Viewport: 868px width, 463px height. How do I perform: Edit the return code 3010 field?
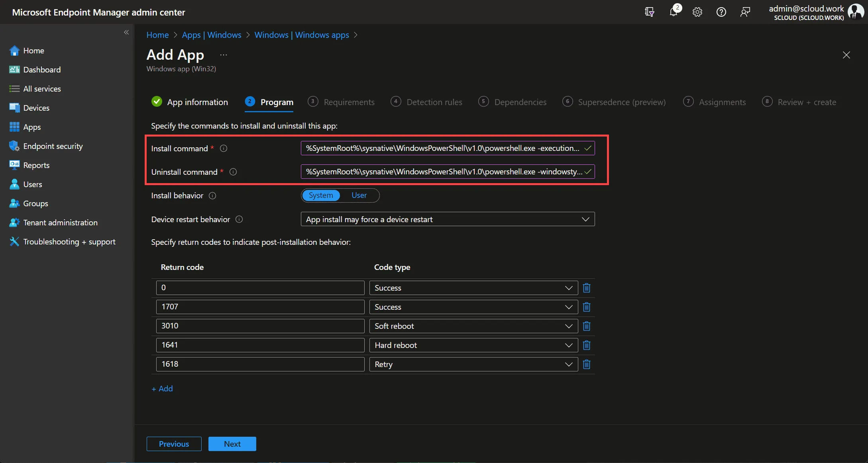pos(260,326)
